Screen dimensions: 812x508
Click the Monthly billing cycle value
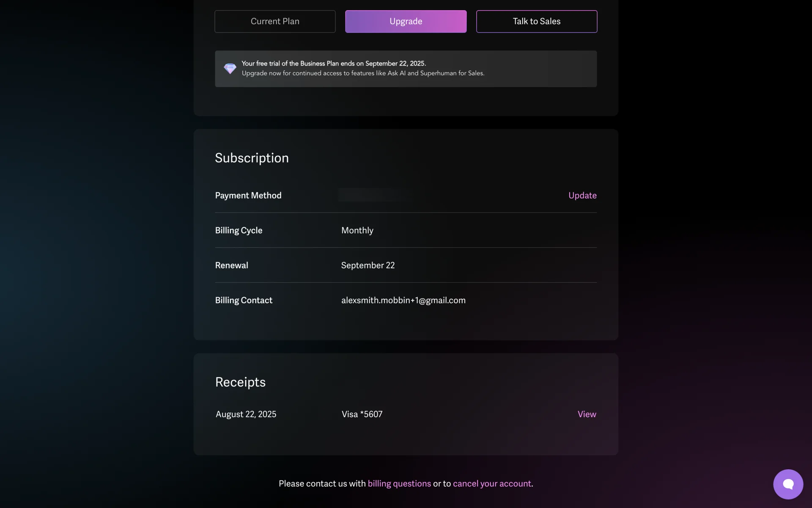(x=357, y=230)
